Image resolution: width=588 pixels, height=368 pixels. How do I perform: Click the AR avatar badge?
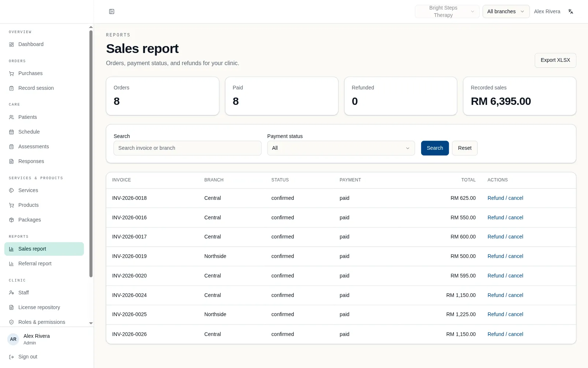(x=13, y=339)
